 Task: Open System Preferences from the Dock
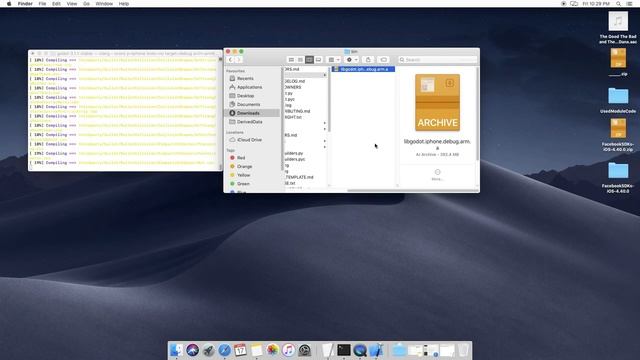tap(304, 350)
